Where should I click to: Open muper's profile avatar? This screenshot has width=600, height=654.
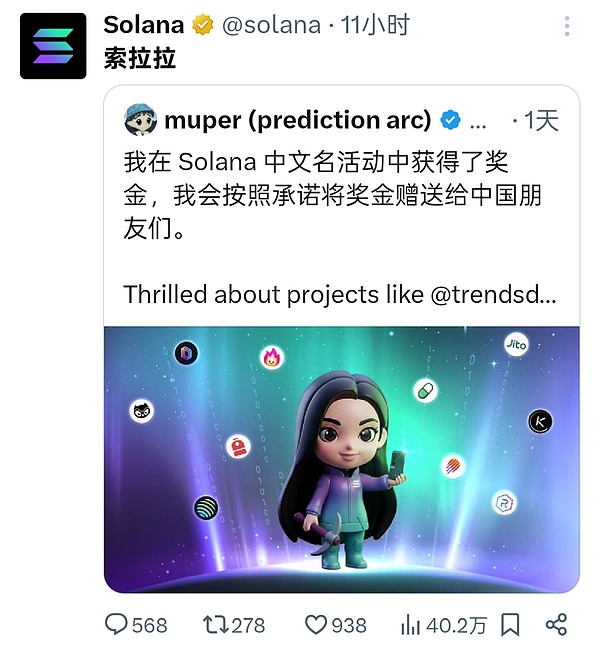click(141, 120)
